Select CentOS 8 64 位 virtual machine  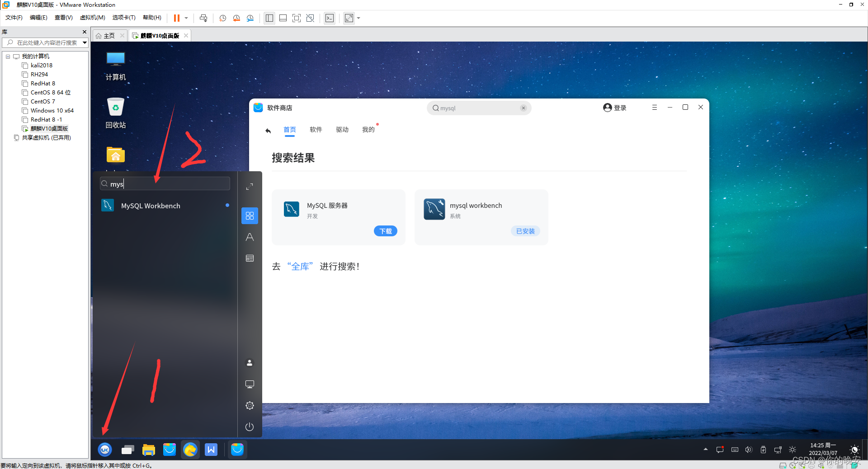click(50, 93)
